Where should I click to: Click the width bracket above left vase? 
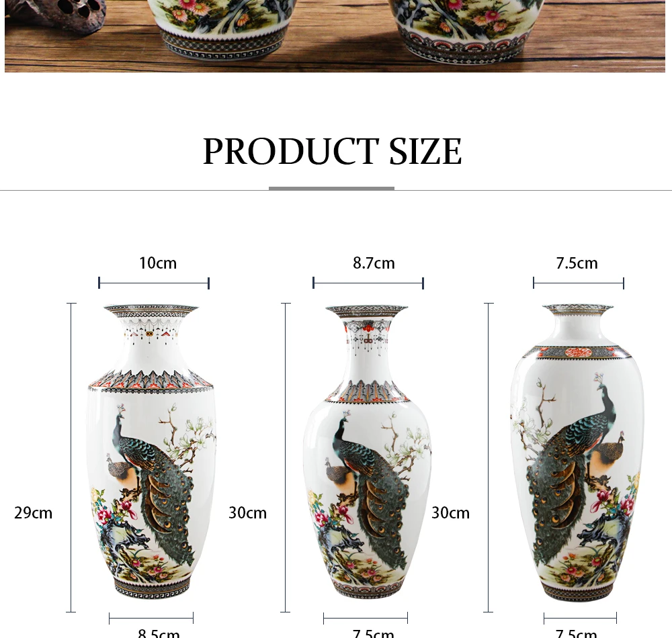(154, 283)
